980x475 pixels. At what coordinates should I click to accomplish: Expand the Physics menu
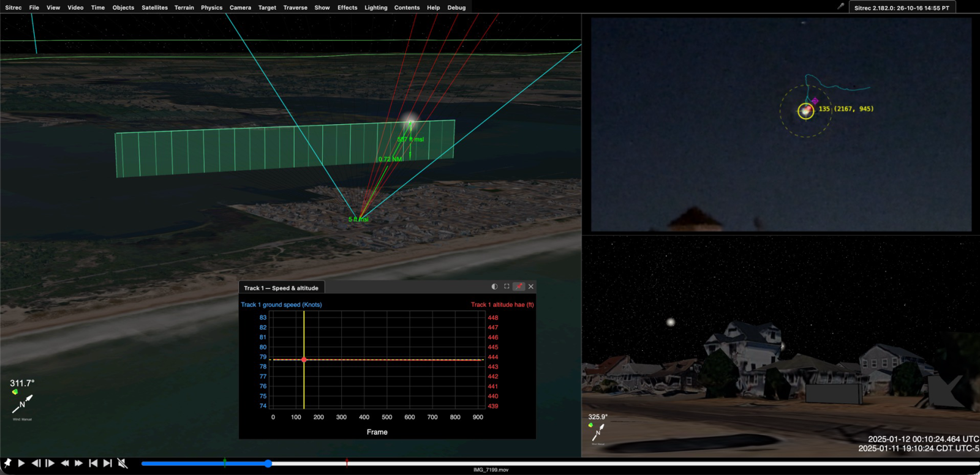(211, 7)
